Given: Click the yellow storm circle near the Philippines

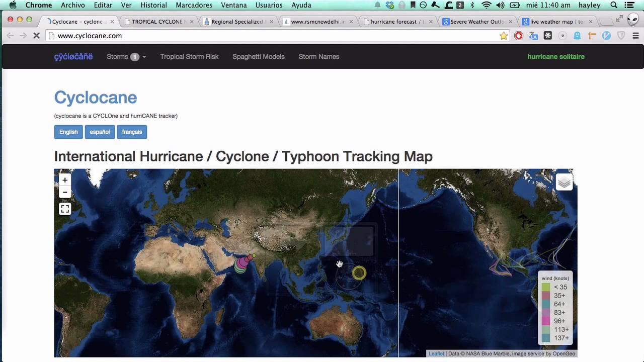Looking at the screenshot, I should 359,273.
